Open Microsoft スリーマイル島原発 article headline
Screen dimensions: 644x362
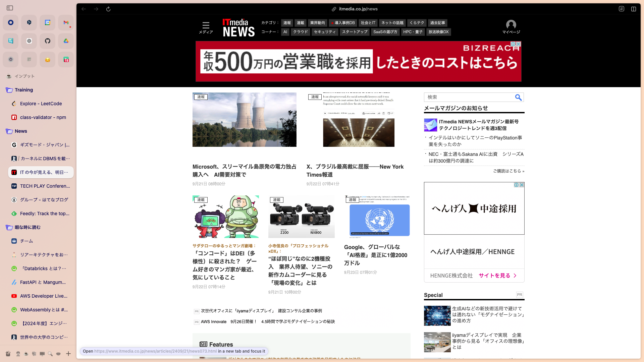tap(245, 171)
